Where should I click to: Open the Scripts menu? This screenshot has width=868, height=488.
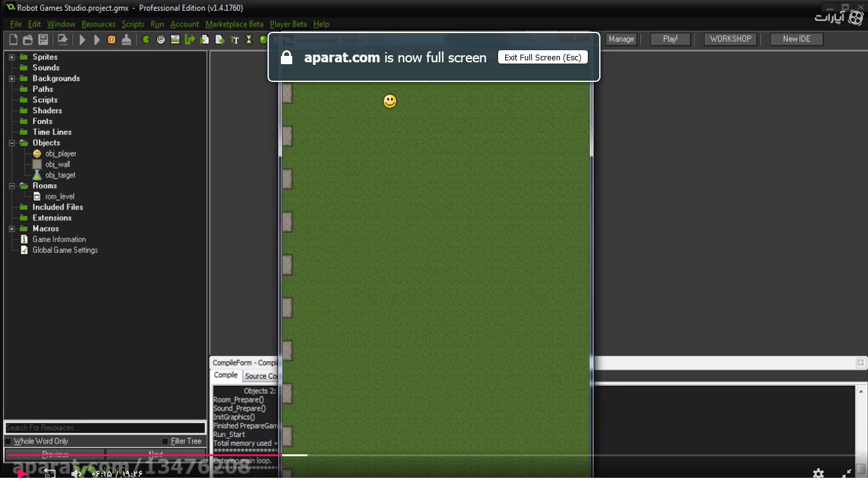click(133, 24)
